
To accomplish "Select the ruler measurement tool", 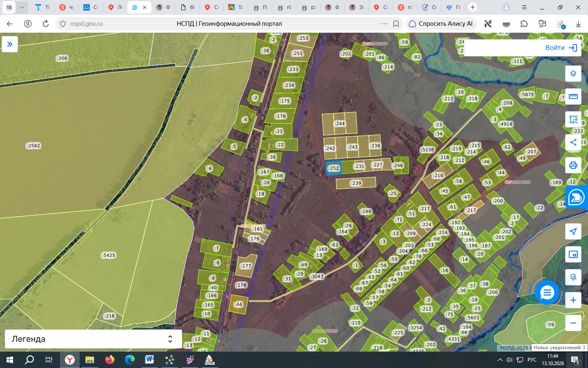I will pyautogui.click(x=573, y=96).
